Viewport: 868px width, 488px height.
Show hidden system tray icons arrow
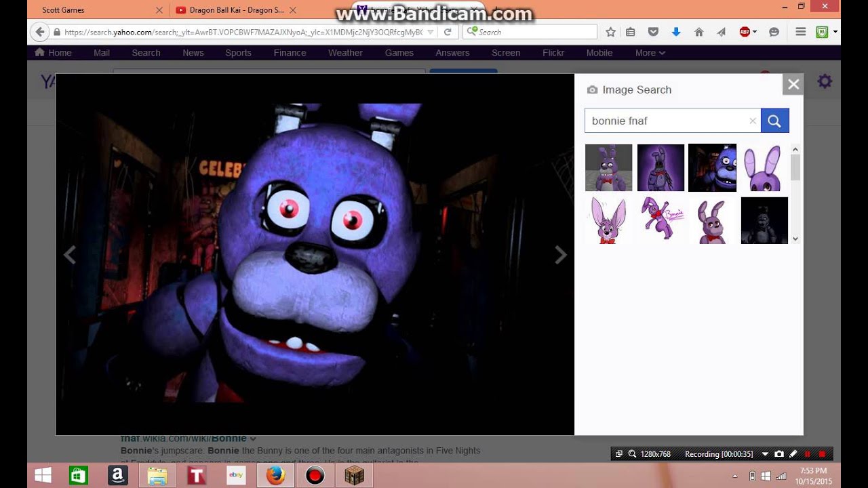coord(735,476)
